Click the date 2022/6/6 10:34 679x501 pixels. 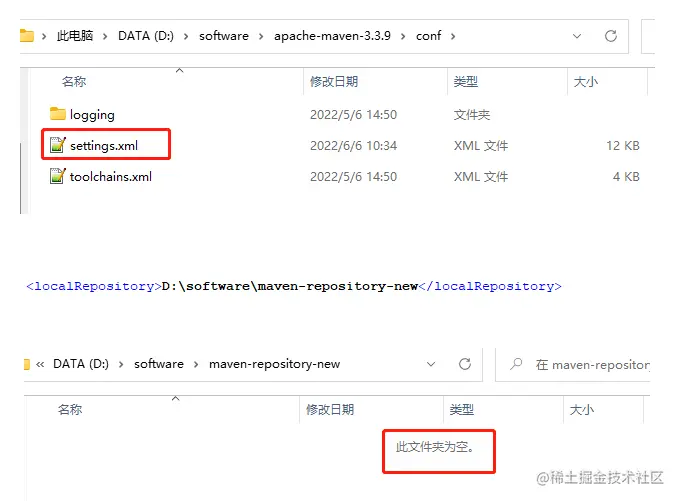pos(353,145)
